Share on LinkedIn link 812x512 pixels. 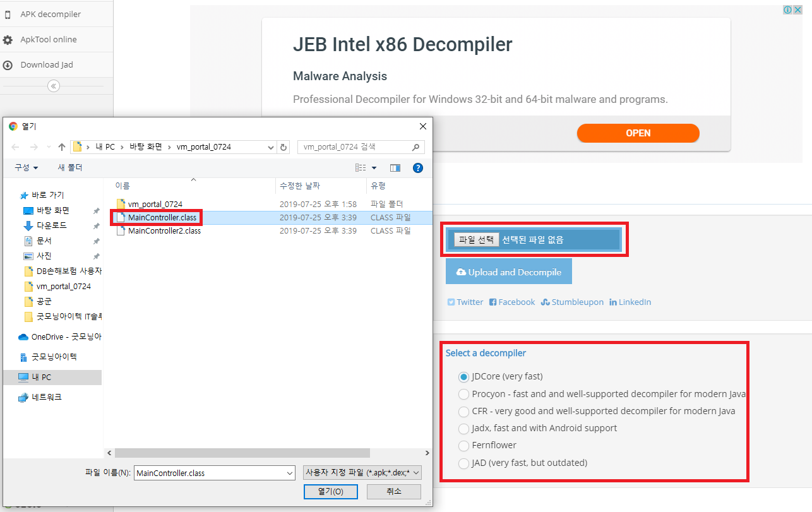pyautogui.click(x=630, y=302)
